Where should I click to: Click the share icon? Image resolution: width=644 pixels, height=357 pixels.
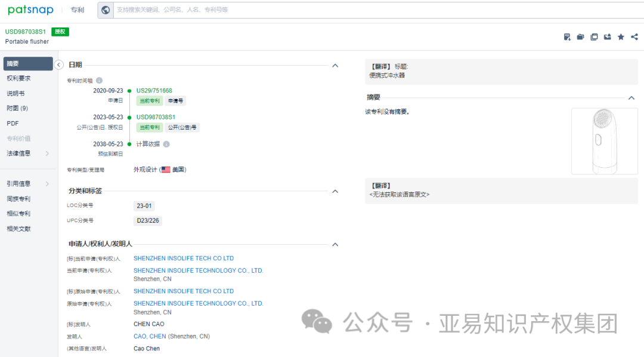click(x=634, y=36)
